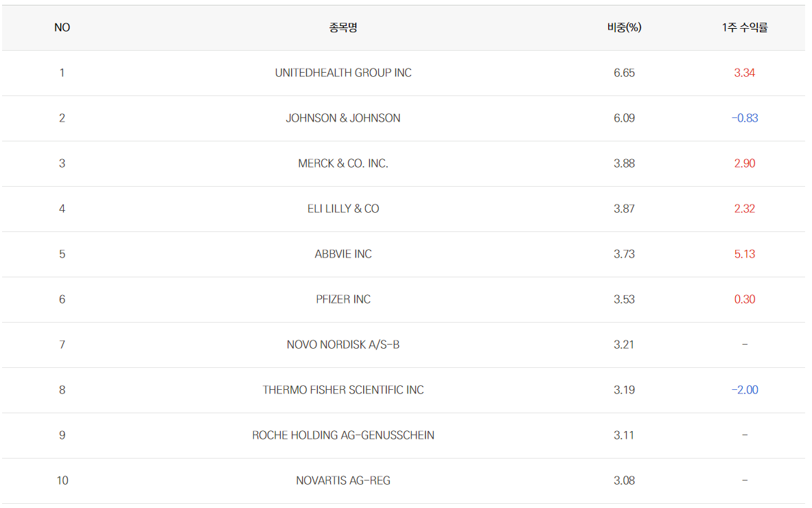Click weight value 3.87
The image size is (812, 508).
pos(624,209)
